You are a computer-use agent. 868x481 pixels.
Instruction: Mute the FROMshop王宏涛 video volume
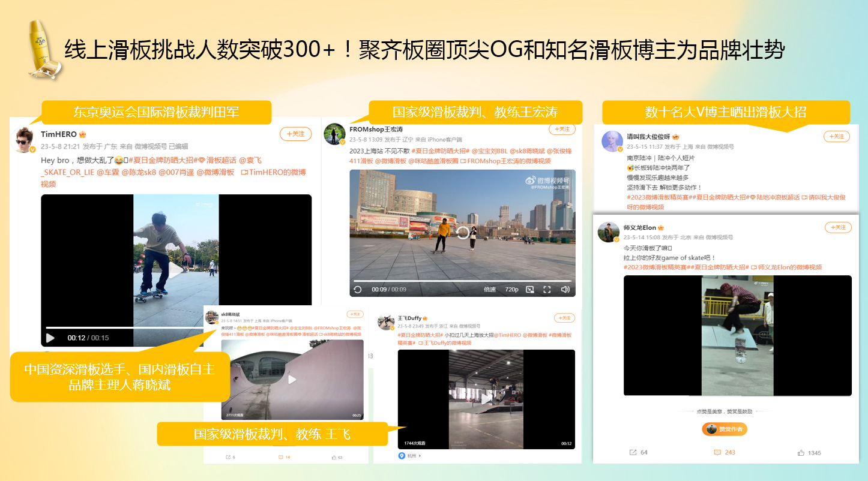[x=565, y=290]
